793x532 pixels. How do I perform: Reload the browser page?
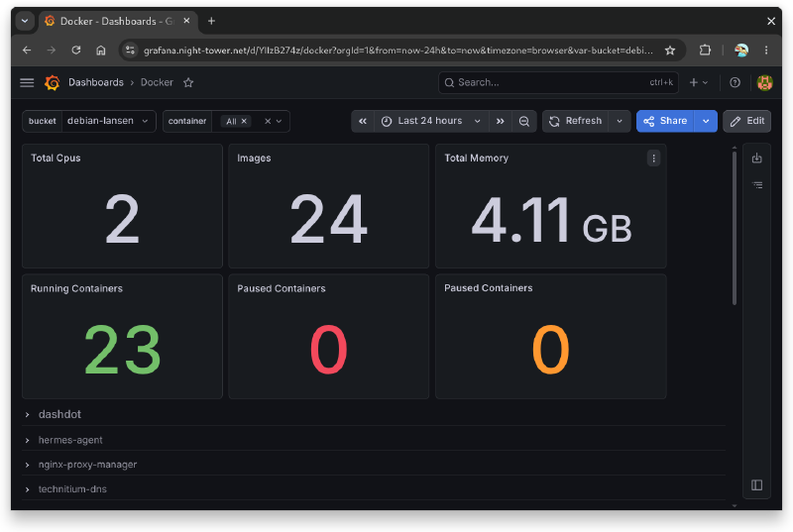[x=76, y=50]
